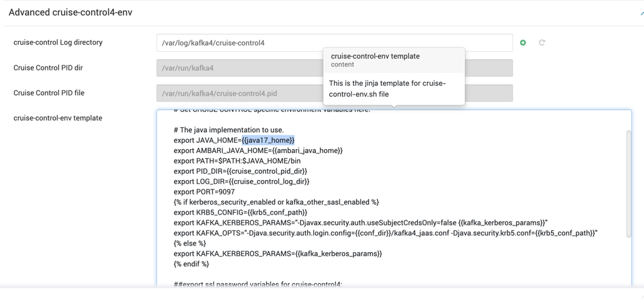
Task: Click the "# The java implementation to use." comment
Action: click(x=228, y=130)
